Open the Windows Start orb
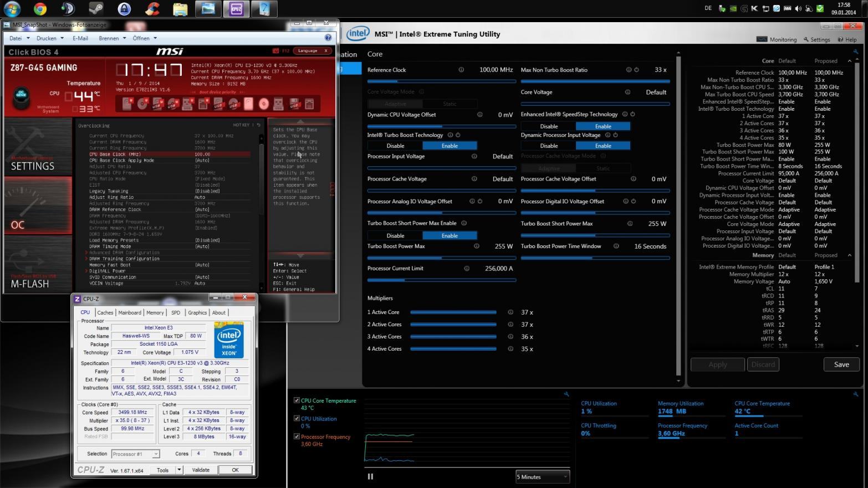868x488 pixels. (12, 8)
